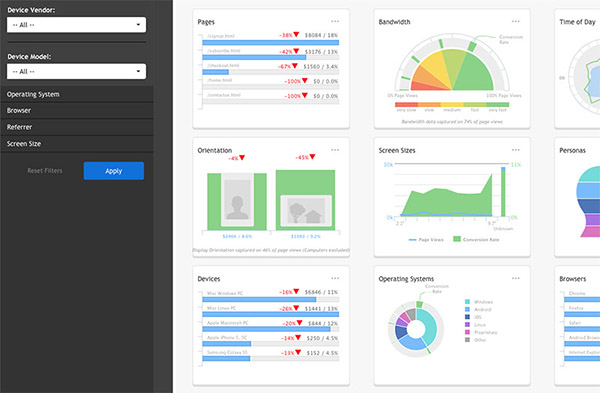Click the landscape orientation picture image
This screenshot has height=393, width=600.
point(306,210)
